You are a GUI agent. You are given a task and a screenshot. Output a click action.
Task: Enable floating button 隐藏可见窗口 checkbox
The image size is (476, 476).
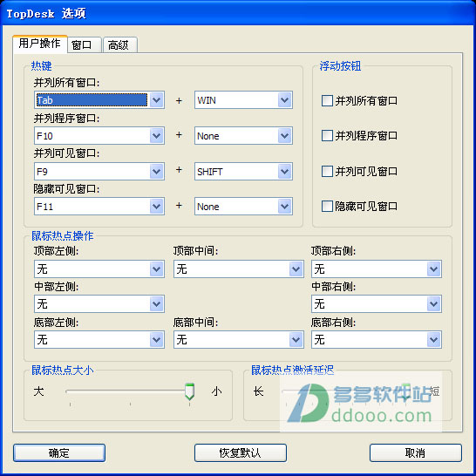pyautogui.click(x=327, y=206)
